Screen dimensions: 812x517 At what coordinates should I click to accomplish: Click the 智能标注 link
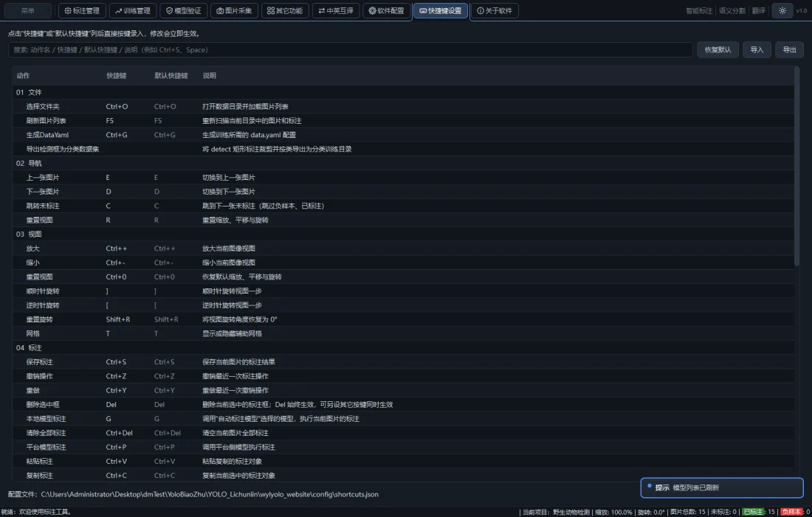[x=699, y=10]
